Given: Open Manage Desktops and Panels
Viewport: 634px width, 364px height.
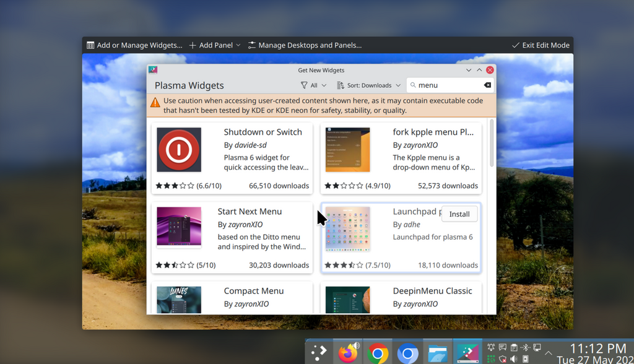Looking at the screenshot, I should click(x=305, y=45).
